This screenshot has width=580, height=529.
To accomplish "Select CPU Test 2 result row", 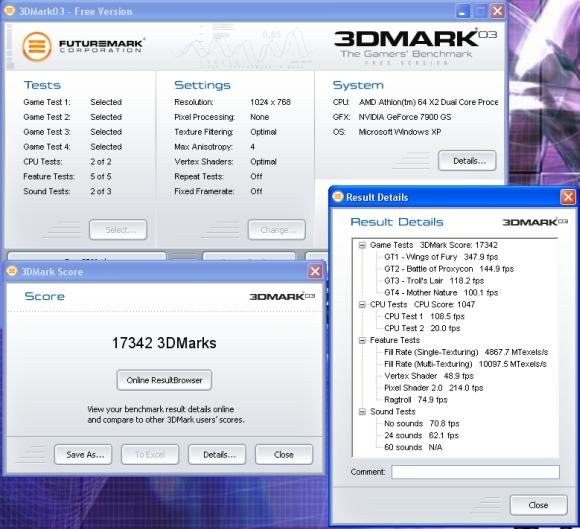I will point(422,328).
